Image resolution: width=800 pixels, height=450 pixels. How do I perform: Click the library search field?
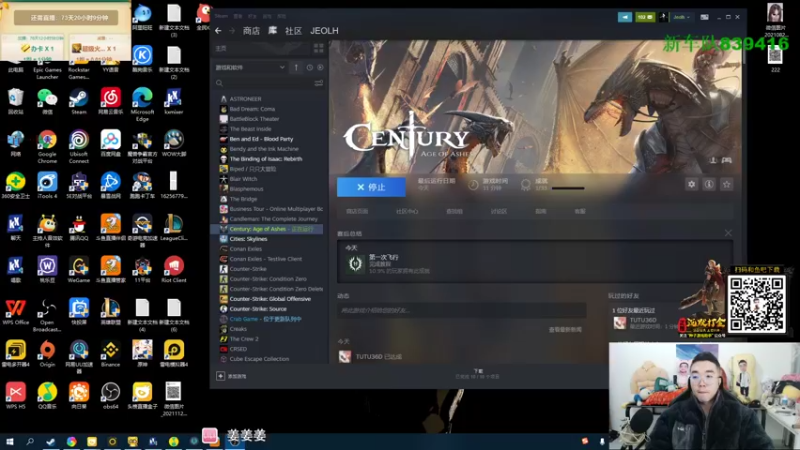point(263,83)
